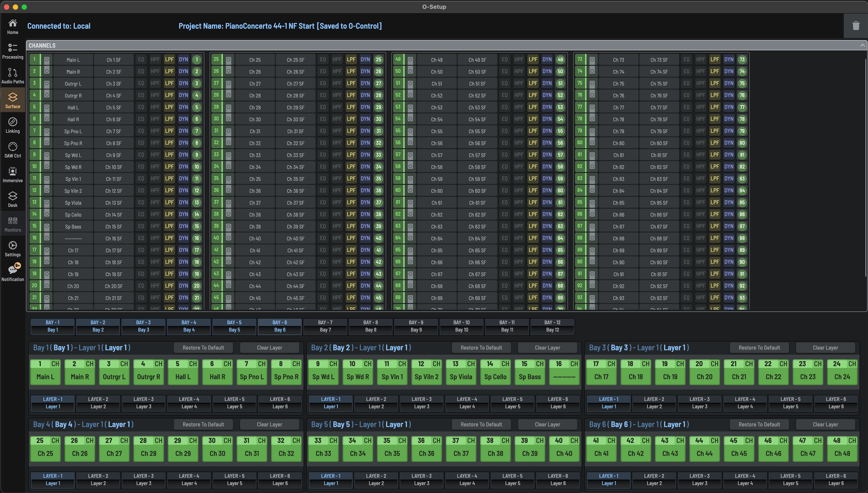The height and width of the screenshot is (493, 868).
Task: Select the Sp Cello strip in Bay 2
Action: [495, 372]
